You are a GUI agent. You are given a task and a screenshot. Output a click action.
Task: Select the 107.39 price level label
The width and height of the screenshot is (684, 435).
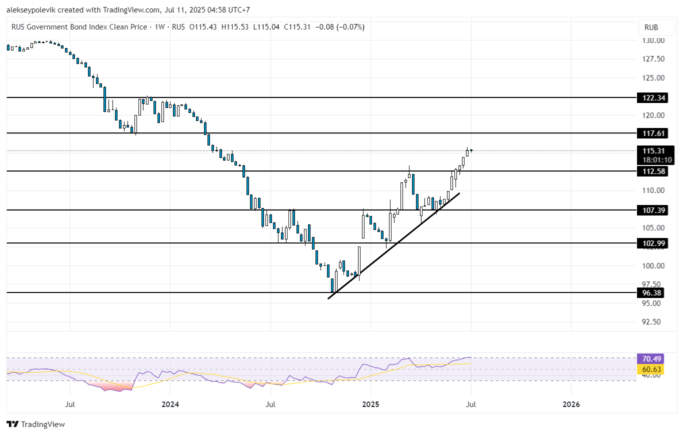[x=653, y=210]
